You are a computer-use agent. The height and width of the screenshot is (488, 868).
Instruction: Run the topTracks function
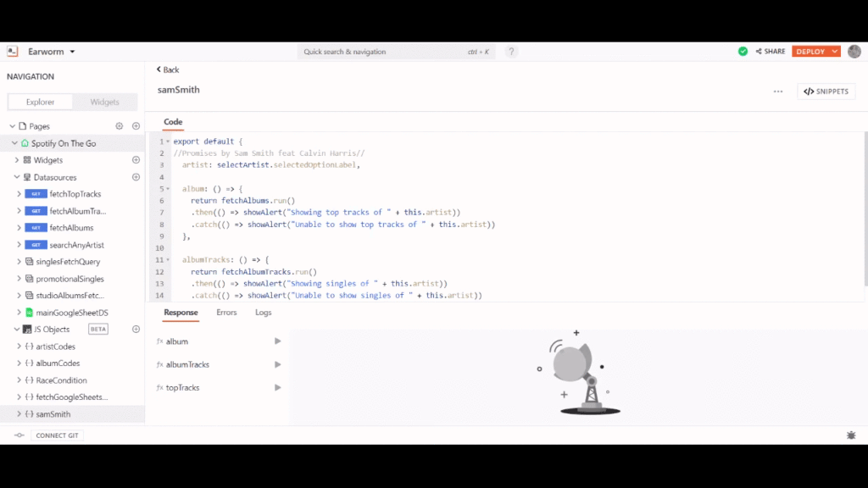coord(277,388)
